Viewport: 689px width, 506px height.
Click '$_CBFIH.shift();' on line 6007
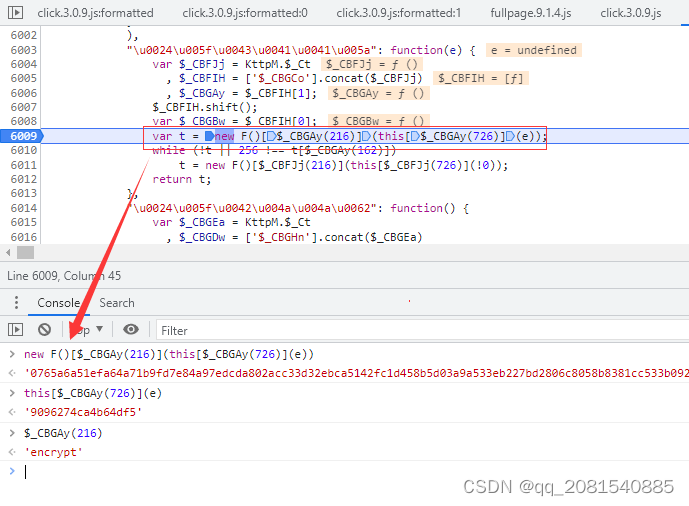pos(205,107)
